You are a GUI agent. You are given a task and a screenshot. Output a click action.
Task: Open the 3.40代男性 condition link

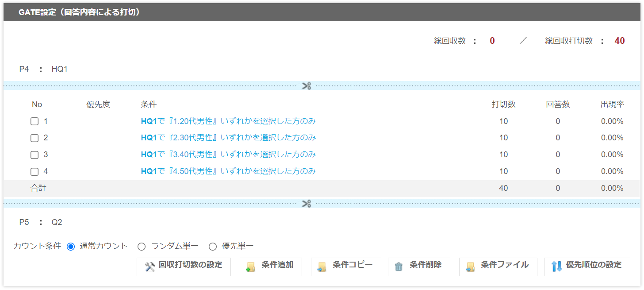coord(228,155)
